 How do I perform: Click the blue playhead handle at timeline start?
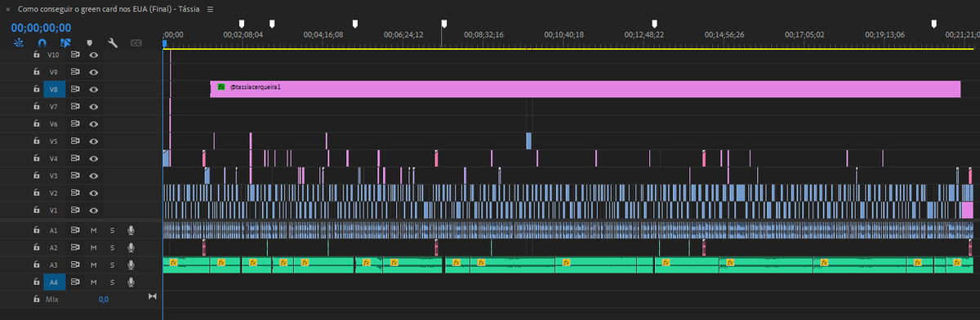[x=164, y=44]
